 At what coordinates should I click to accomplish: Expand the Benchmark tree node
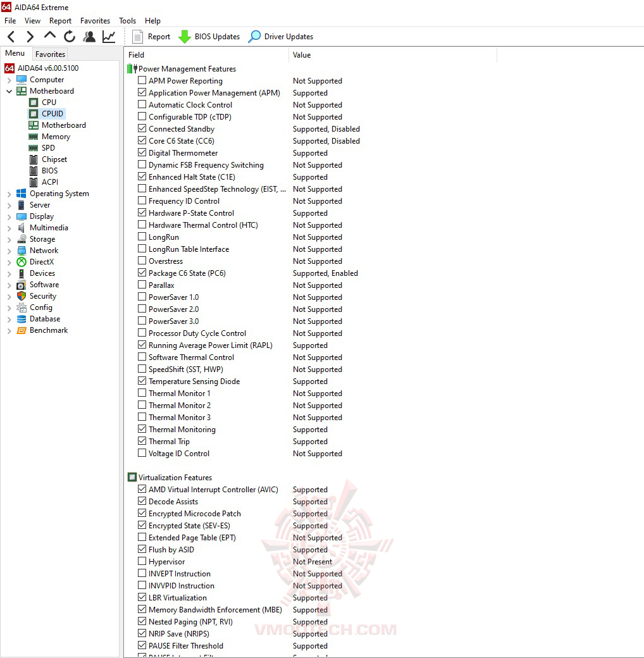point(9,331)
